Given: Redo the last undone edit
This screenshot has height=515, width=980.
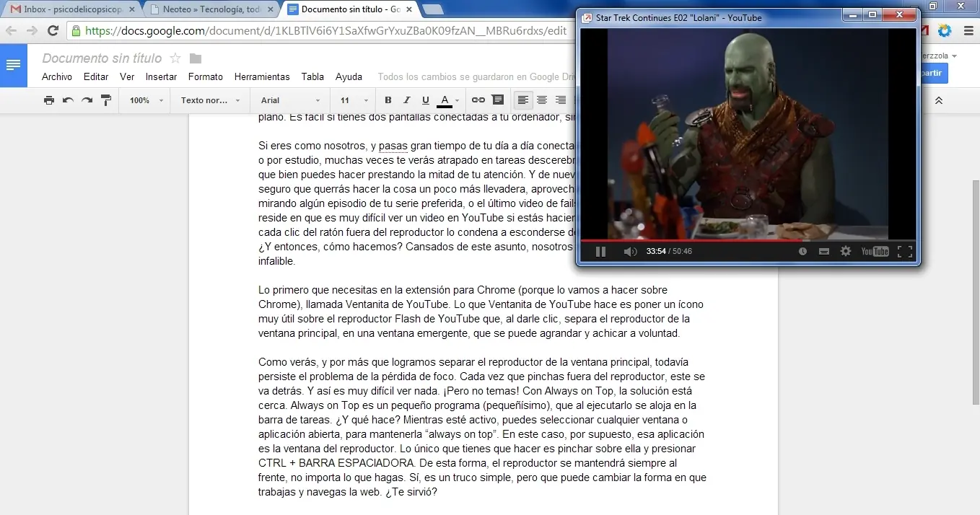Looking at the screenshot, I should 87,100.
